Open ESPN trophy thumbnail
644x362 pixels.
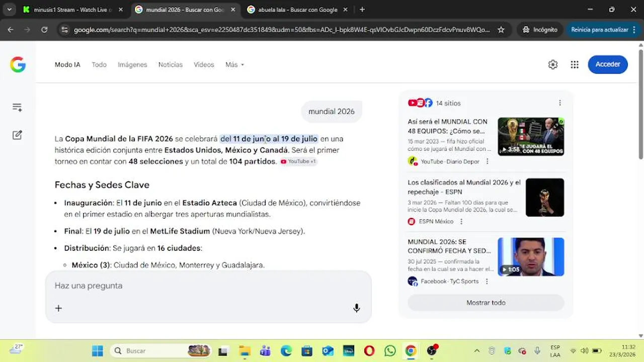click(545, 197)
